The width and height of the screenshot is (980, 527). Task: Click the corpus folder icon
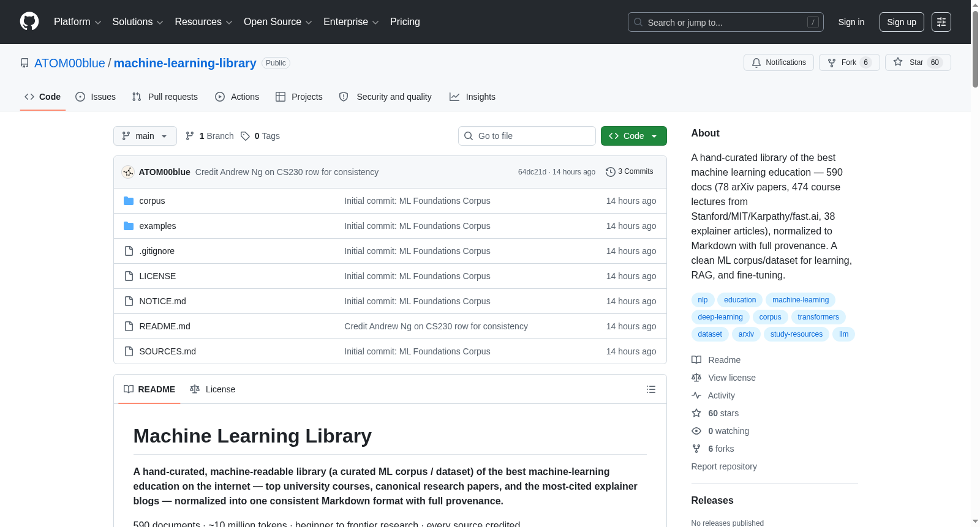(129, 201)
